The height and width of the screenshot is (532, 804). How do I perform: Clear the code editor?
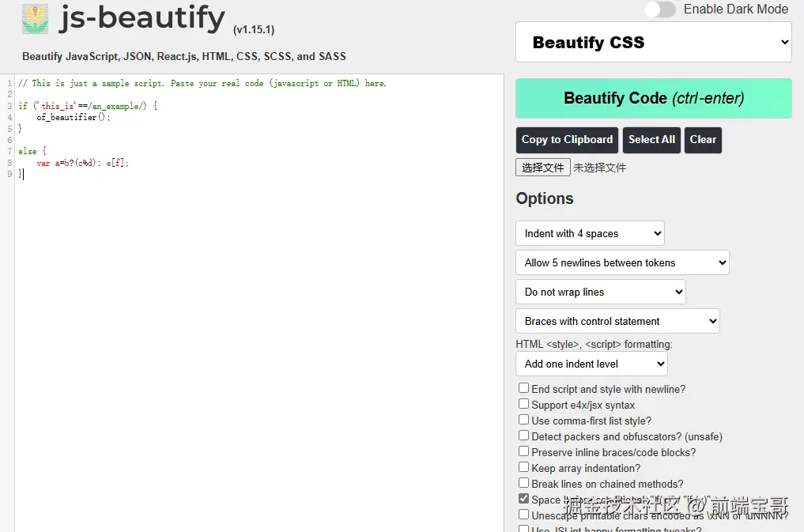click(703, 139)
